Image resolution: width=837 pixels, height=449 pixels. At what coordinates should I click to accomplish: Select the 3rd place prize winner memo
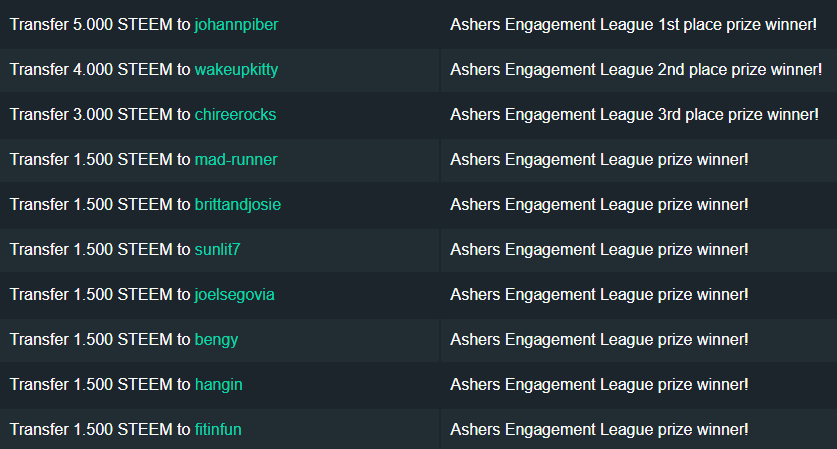pos(634,114)
